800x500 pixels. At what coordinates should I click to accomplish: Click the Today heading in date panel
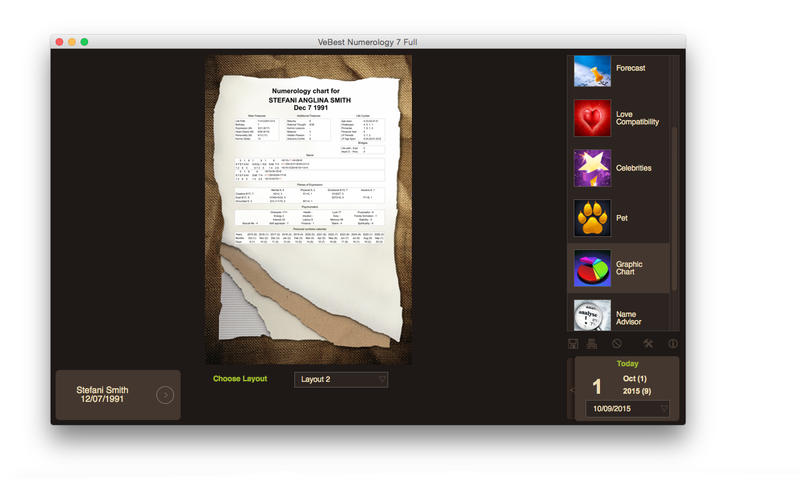tap(627, 364)
